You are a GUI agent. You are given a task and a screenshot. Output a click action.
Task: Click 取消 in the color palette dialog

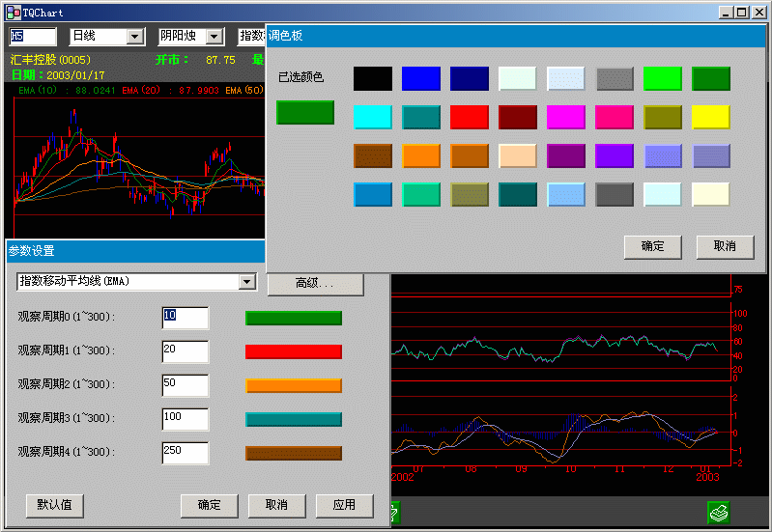pos(726,246)
